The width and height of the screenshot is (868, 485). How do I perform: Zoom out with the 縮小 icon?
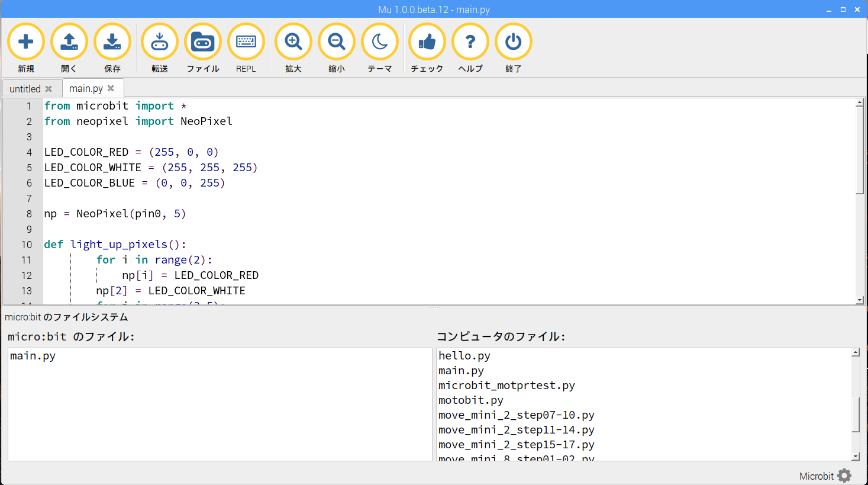click(336, 41)
